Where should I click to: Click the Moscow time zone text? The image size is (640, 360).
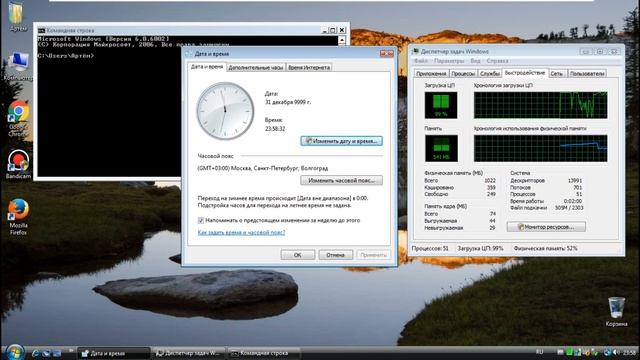[263, 168]
